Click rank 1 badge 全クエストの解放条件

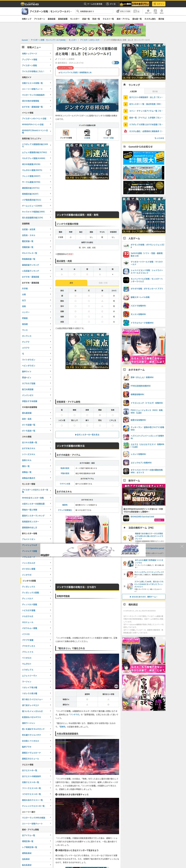[126, 97]
